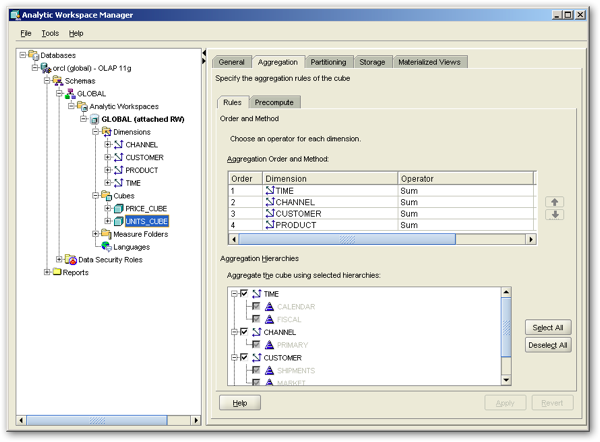Click the SHIPMENTS hierarchy pyramid icon
600x442 pixels.
pos(269,370)
